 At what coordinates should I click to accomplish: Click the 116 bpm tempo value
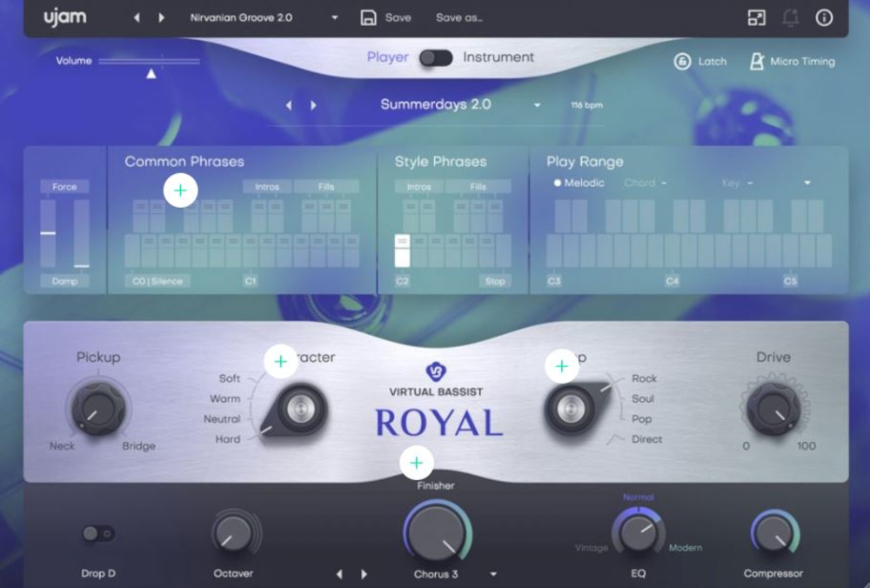586,105
